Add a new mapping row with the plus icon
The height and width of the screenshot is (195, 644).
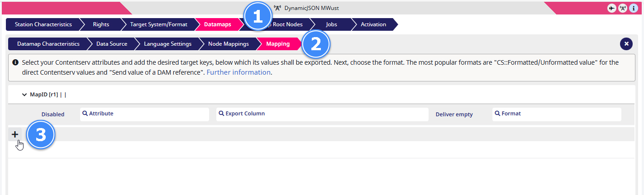coord(15,134)
